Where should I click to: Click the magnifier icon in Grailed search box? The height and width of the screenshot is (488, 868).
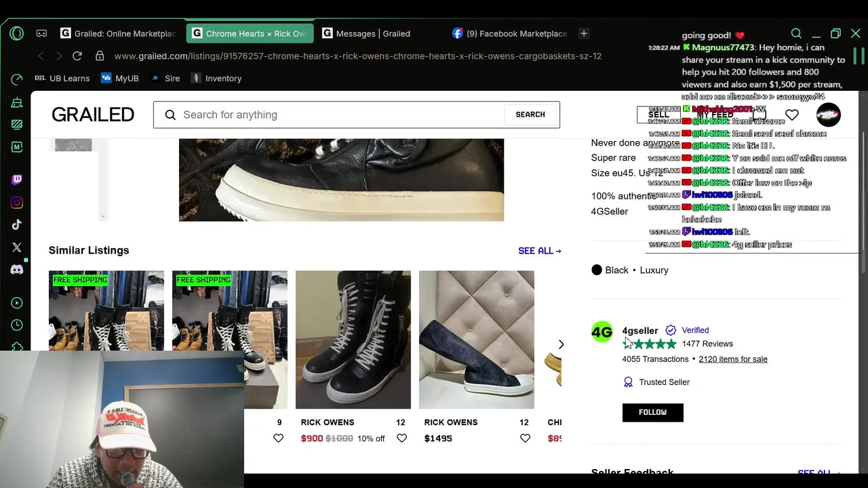(170, 115)
